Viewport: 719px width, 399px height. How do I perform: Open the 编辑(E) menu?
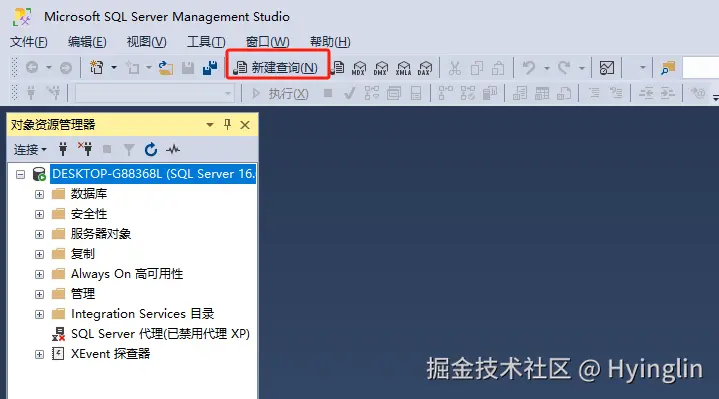coord(87,42)
